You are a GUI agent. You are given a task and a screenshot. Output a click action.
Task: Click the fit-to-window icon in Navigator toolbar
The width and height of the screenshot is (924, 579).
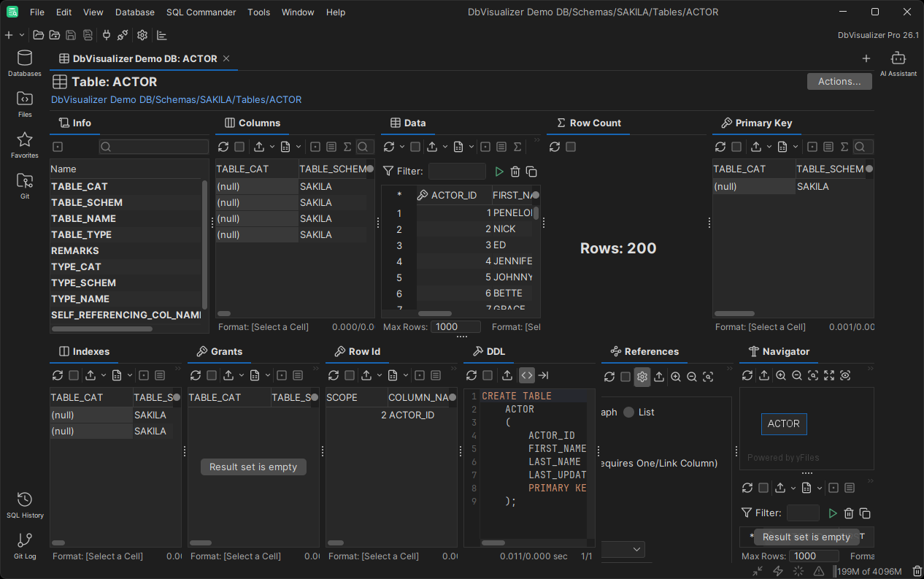tap(829, 375)
